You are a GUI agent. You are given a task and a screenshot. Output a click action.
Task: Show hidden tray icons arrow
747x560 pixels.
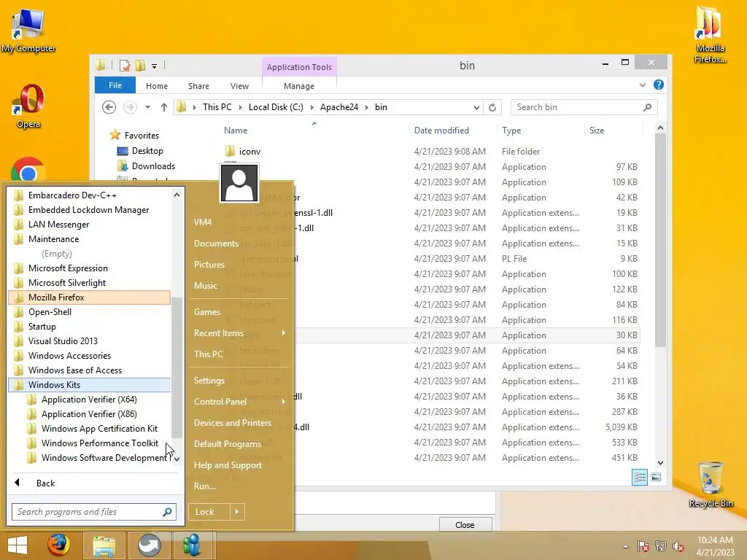[625, 546]
